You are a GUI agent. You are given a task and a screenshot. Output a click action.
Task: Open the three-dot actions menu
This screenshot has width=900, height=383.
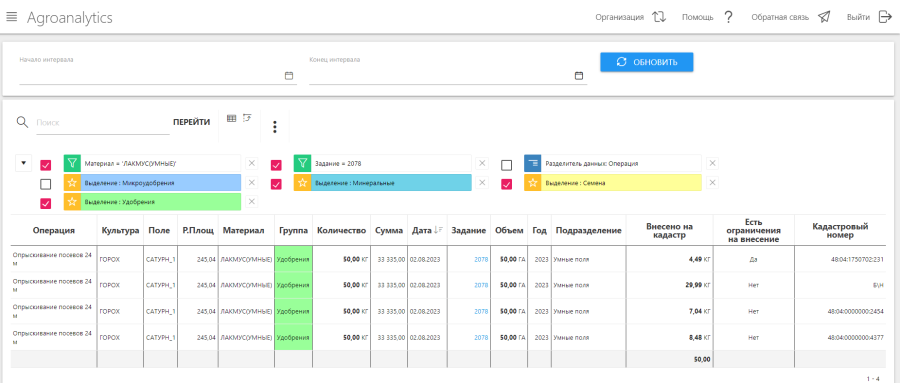click(275, 127)
